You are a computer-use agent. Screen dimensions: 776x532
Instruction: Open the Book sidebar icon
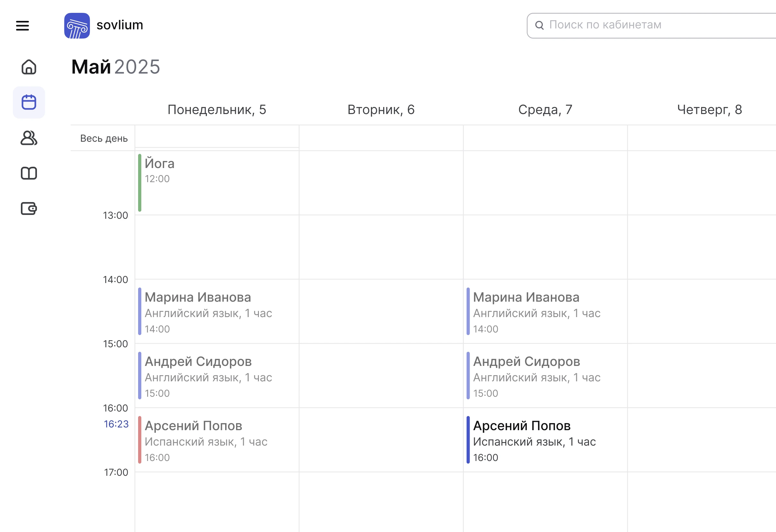pyautogui.click(x=29, y=173)
